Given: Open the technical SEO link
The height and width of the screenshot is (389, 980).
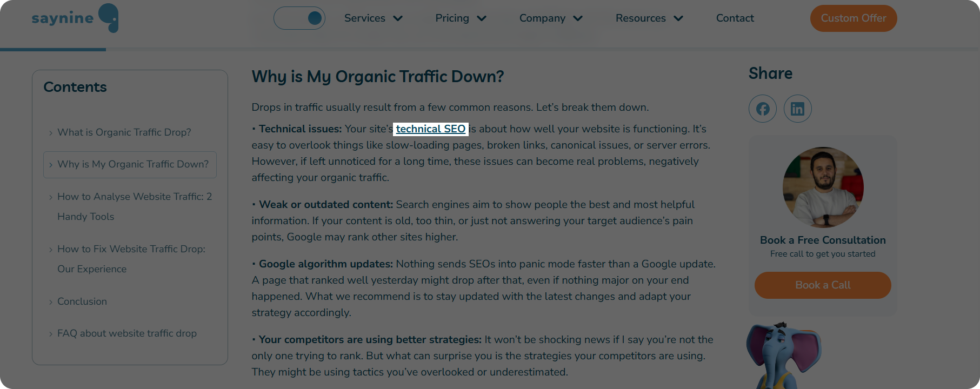Looking at the screenshot, I should 431,129.
